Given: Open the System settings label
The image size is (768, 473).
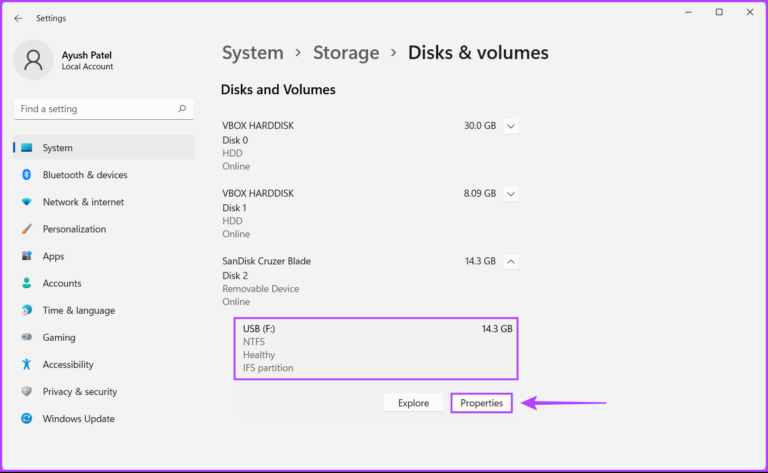Looking at the screenshot, I should click(57, 147).
